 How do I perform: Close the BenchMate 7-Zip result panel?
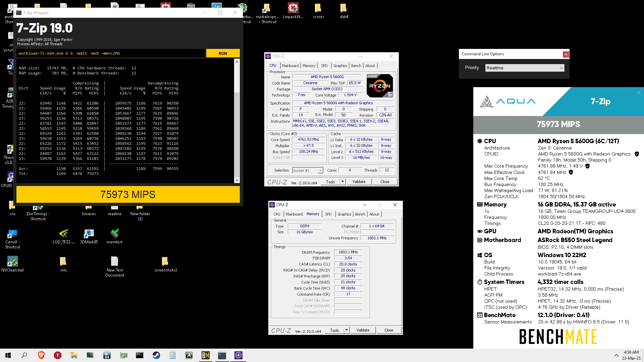tap(638, 93)
